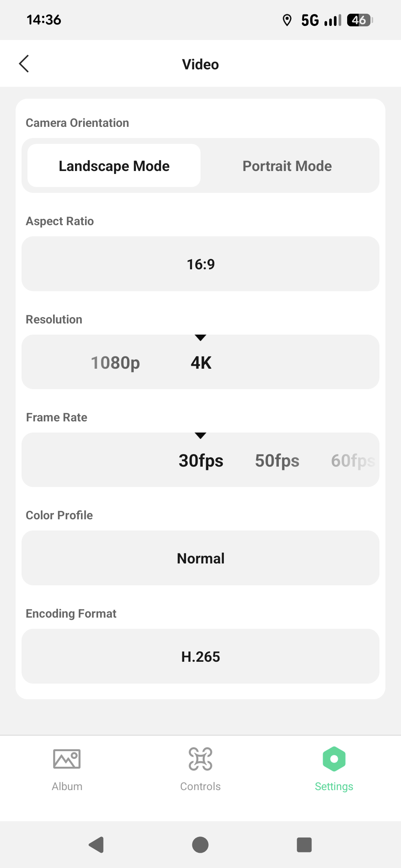Go to Album tab label
Image resolution: width=401 pixels, height=868 pixels.
pyautogui.click(x=67, y=786)
